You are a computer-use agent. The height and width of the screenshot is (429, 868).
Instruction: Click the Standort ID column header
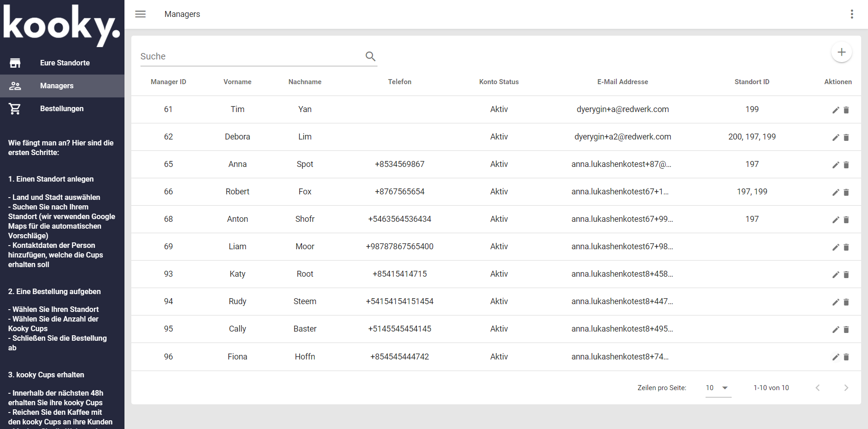click(752, 82)
